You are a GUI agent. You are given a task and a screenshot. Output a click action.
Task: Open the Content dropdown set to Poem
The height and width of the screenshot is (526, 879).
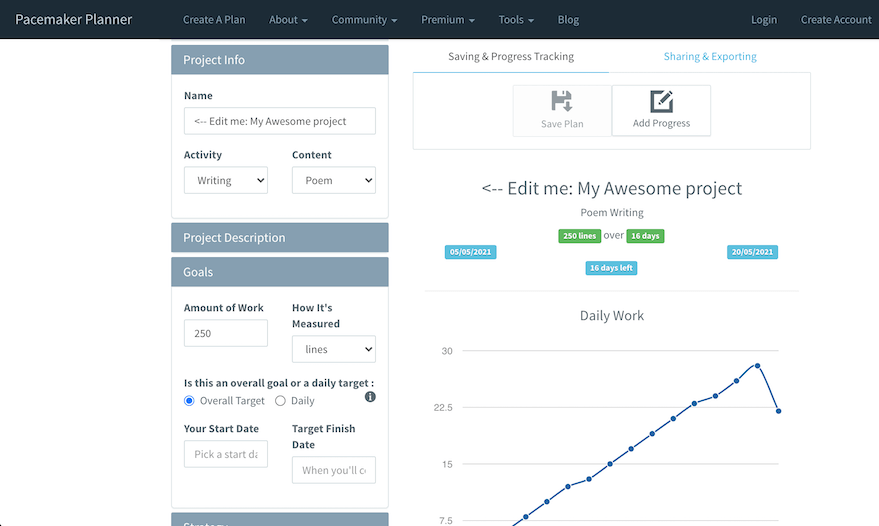coord(334,180)
